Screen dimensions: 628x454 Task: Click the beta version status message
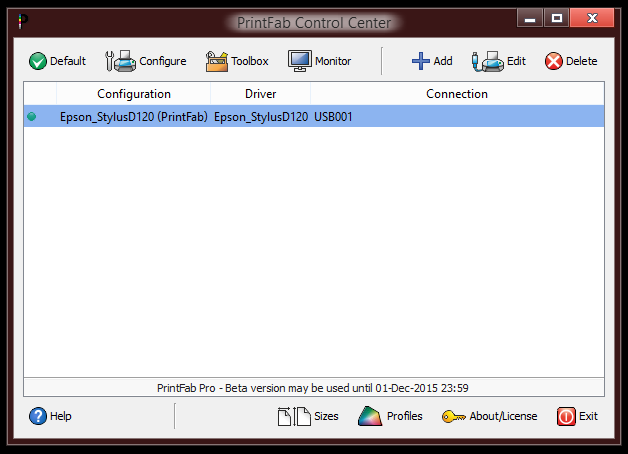pyautogui.click(x=313, y=388)
